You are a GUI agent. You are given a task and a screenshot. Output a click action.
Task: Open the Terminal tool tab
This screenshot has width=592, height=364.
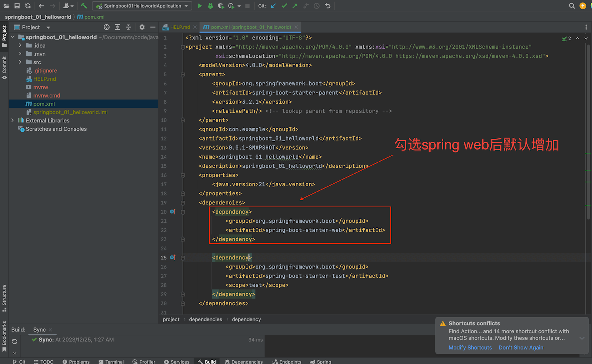tap(111, 362)
